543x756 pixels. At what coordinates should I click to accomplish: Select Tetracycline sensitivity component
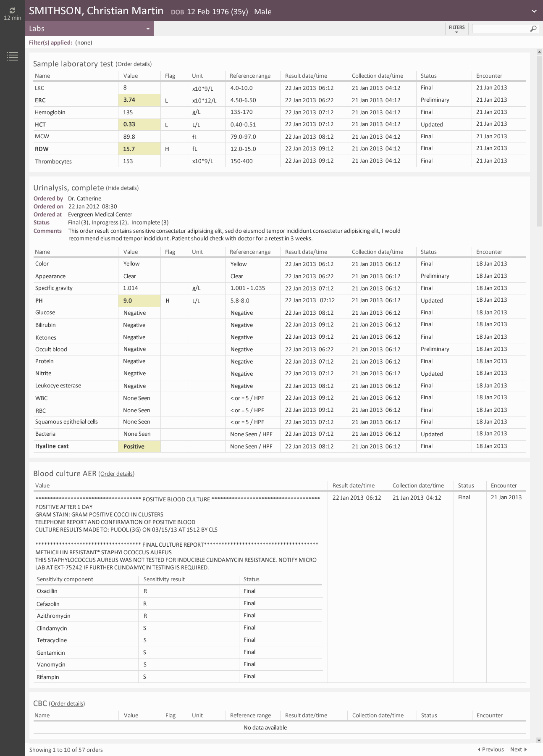click(x=52, y=640)
